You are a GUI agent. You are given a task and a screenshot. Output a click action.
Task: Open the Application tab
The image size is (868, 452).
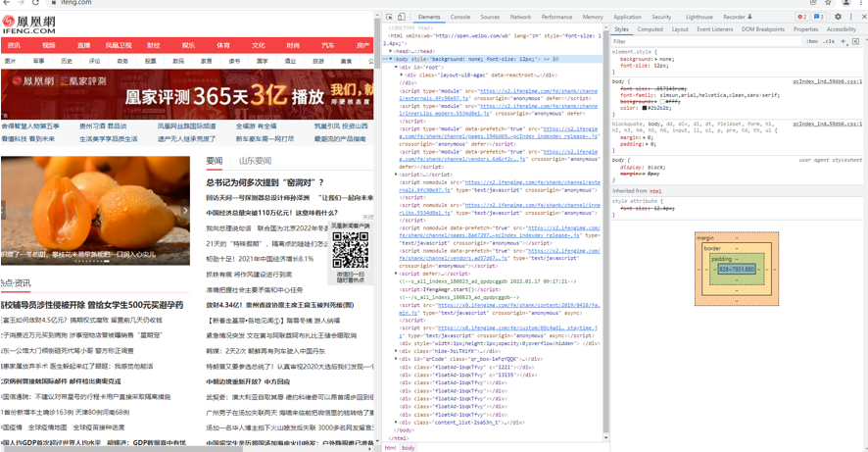point(627,18)
